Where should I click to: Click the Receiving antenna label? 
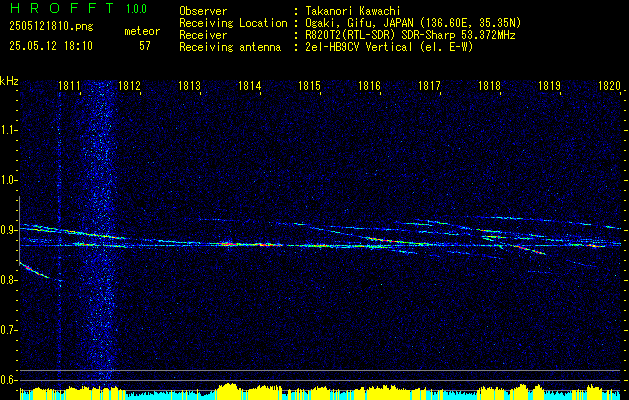230,47
